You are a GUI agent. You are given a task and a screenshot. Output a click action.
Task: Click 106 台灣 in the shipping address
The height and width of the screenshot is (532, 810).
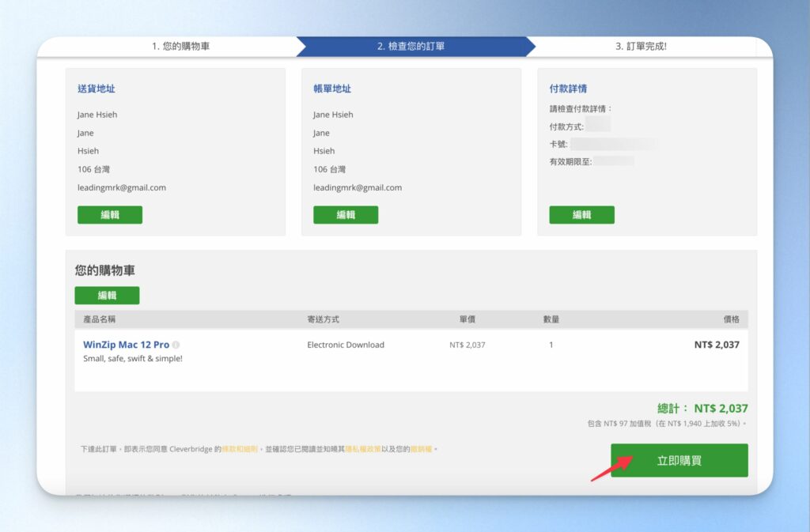[x=93, y=169]
